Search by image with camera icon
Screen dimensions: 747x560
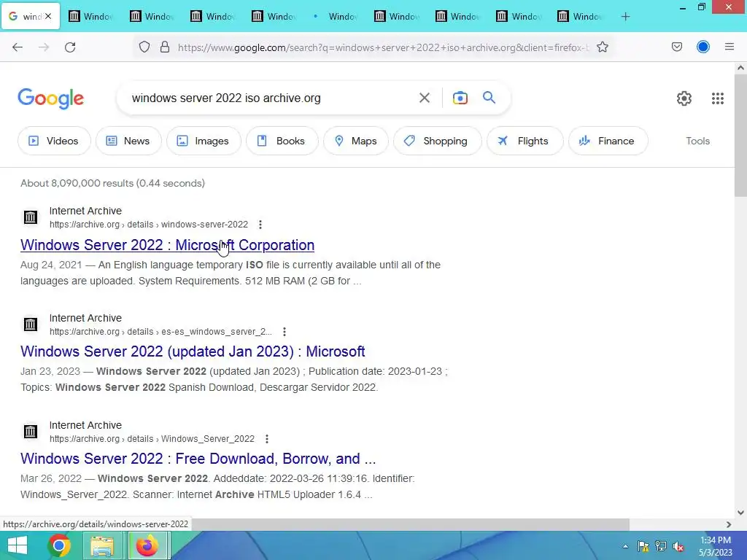coord(460,98)
